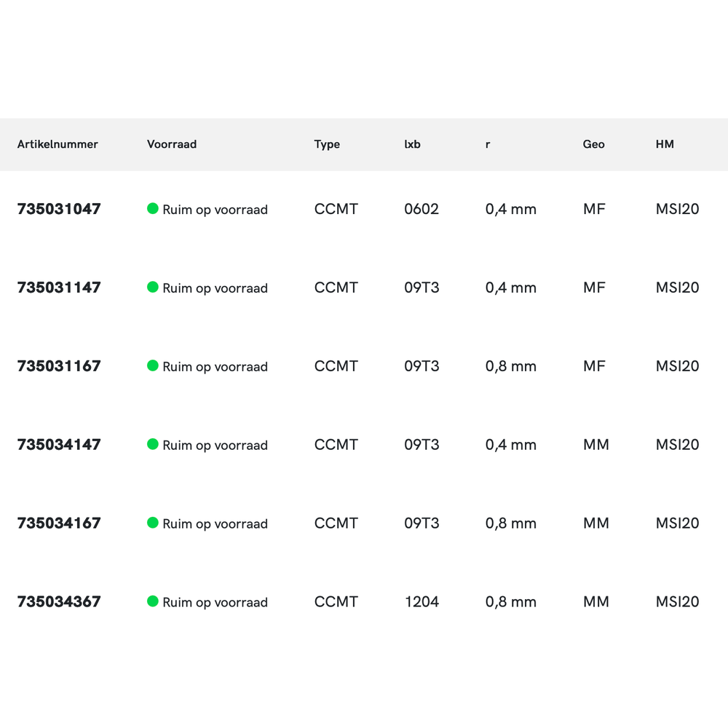The width and height of the screenshot is (728, 728).
Task: Open article number 735034367
Action: [59, 602]
